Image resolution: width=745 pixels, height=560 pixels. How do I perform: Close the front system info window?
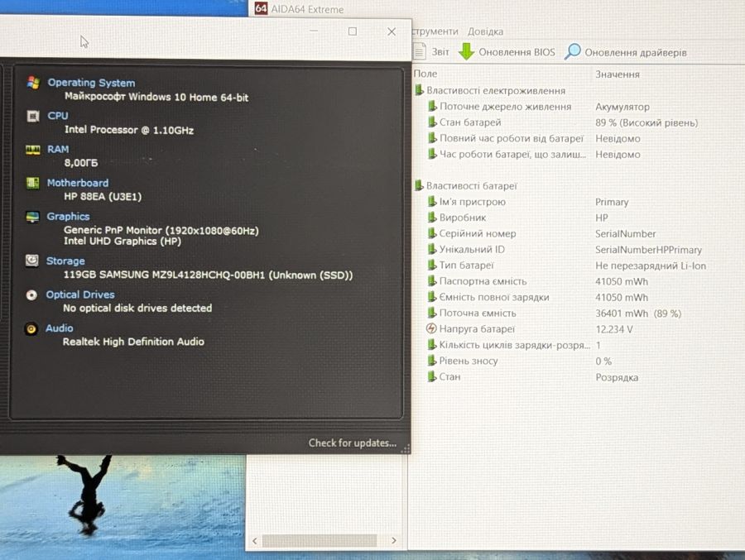(392, 31)
